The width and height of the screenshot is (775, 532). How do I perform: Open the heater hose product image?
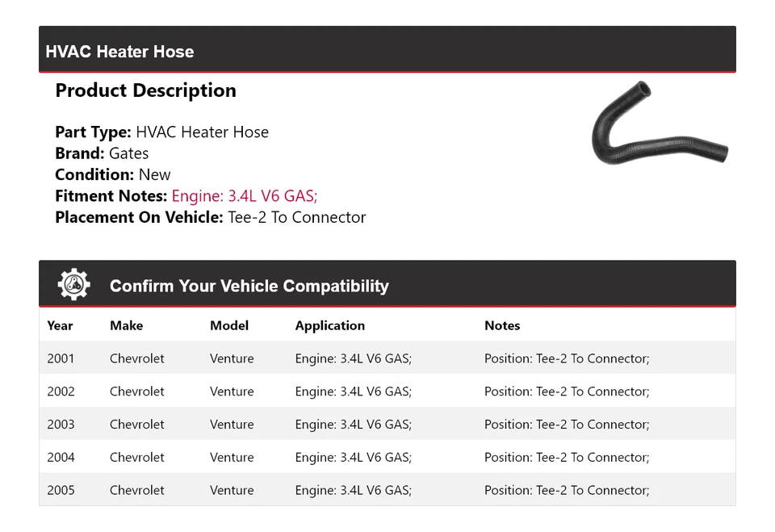(660, 127)
